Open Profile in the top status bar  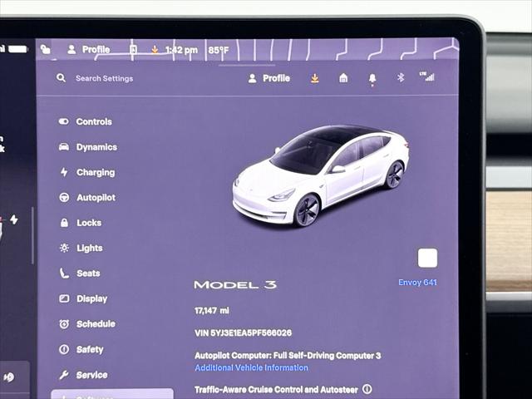coord(89,50)
